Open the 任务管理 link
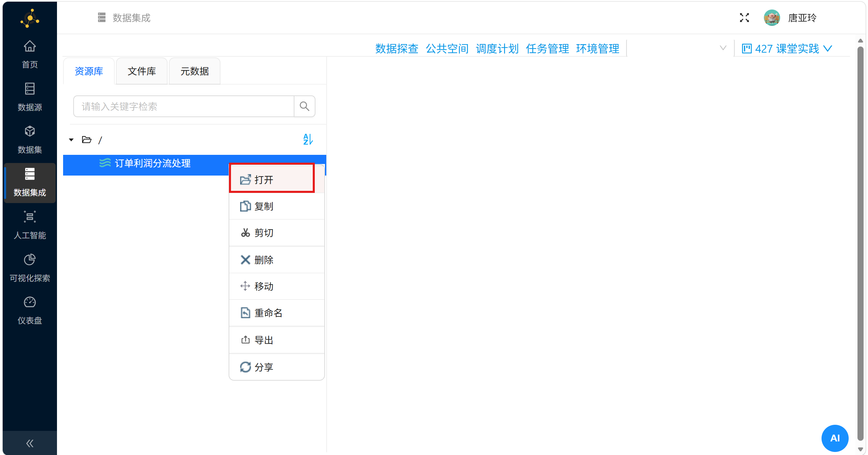The height and width of the screenshot is (455, 868). coord(547,49)
